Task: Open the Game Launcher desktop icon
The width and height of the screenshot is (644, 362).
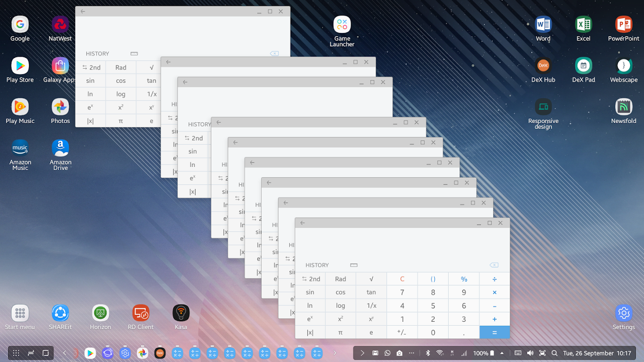Action: (x=342, y=25)
